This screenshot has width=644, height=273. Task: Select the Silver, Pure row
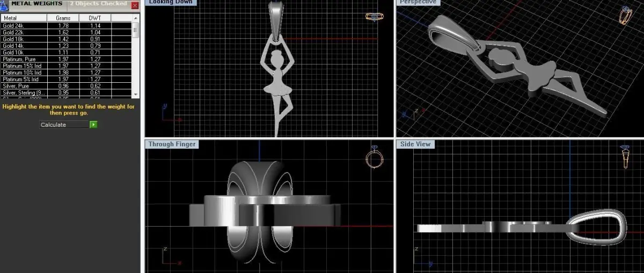(x=66, y=86)
